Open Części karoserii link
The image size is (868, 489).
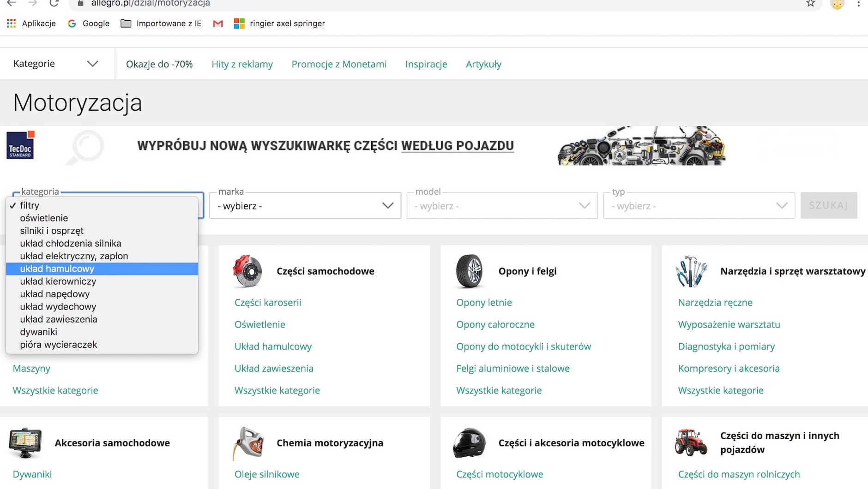pyautogui.click(x=268, y=303)
